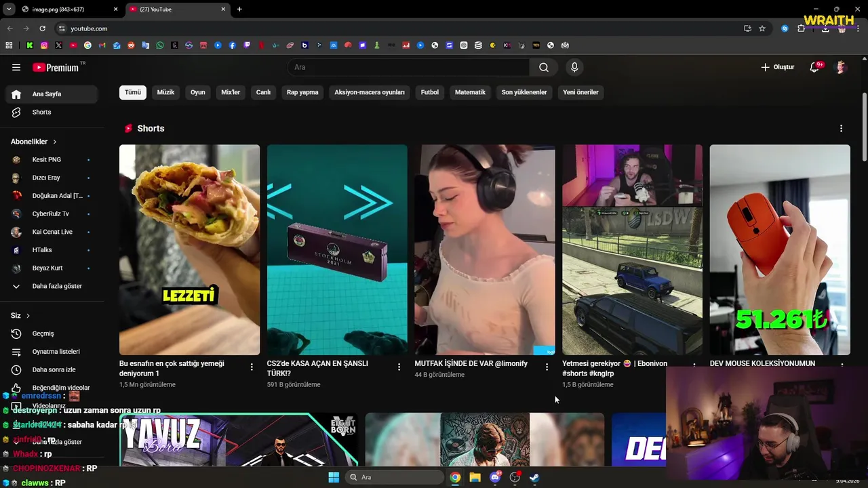
Task: Open the YAVUZ video thumbnail
Action: (x=239, y=439)
